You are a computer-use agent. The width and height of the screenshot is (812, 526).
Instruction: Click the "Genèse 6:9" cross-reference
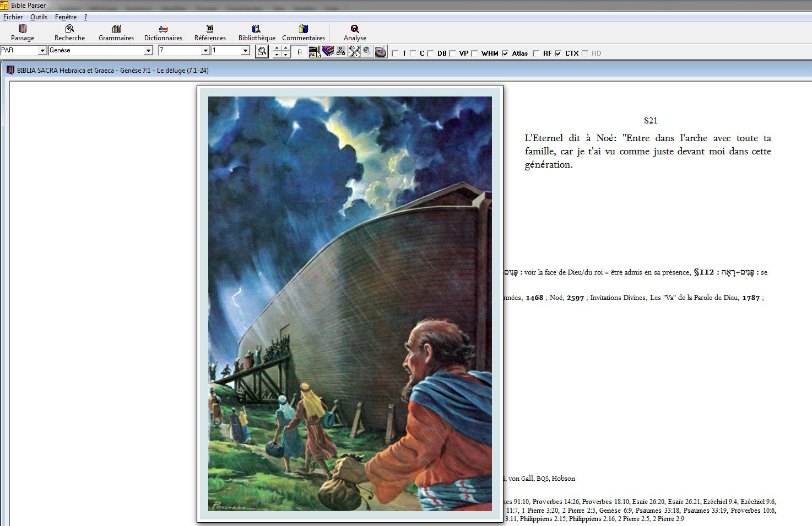[x=615, y=511]
